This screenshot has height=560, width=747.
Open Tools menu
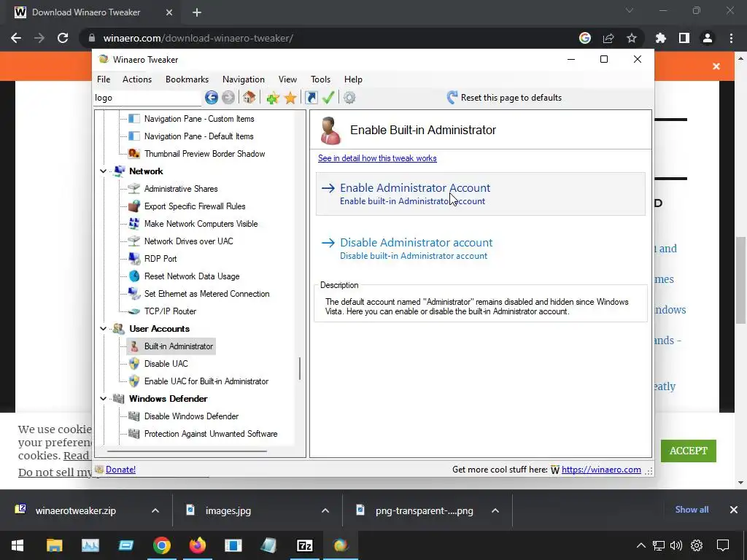coord(321,79)
